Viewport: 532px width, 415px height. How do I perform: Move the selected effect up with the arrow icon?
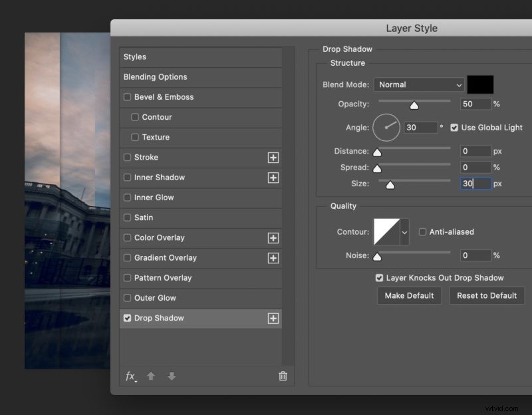point(151,376)
